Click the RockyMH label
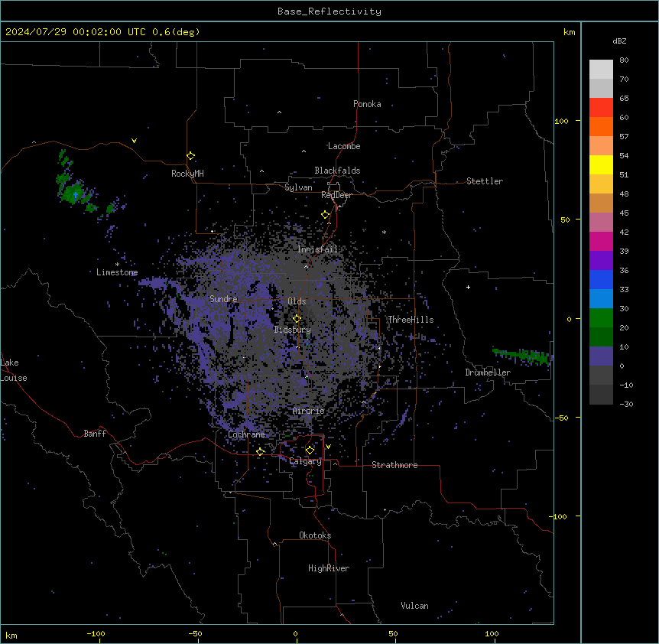This screenshot has width=659, height=644. click(x=187, y=174)
